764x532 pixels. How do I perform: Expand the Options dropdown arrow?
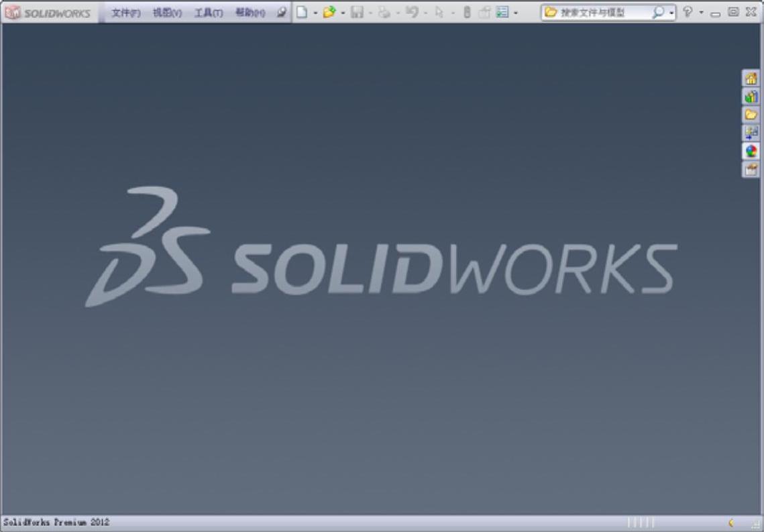(x=516, y=13)
